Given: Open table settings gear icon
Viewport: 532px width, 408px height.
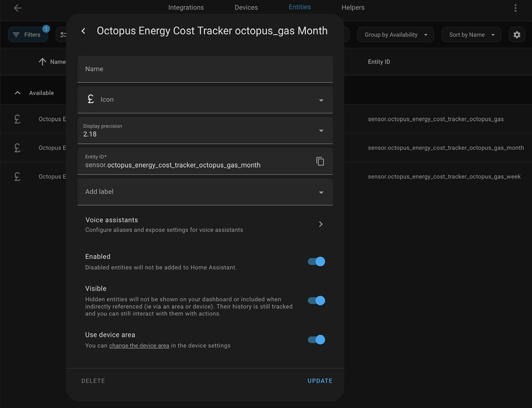Looking at the screenshot, I should click(517, 35).
